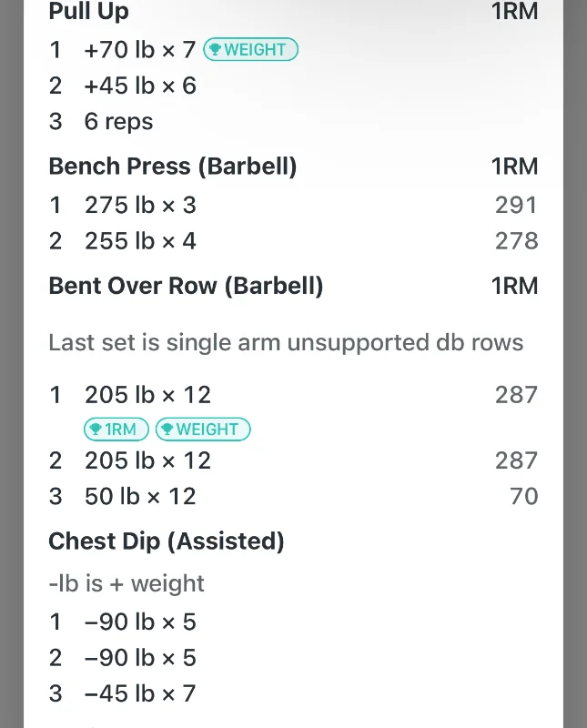Open the Bench Press (Barbell) heading
The image size is (587, 728).
pos(173,167)
